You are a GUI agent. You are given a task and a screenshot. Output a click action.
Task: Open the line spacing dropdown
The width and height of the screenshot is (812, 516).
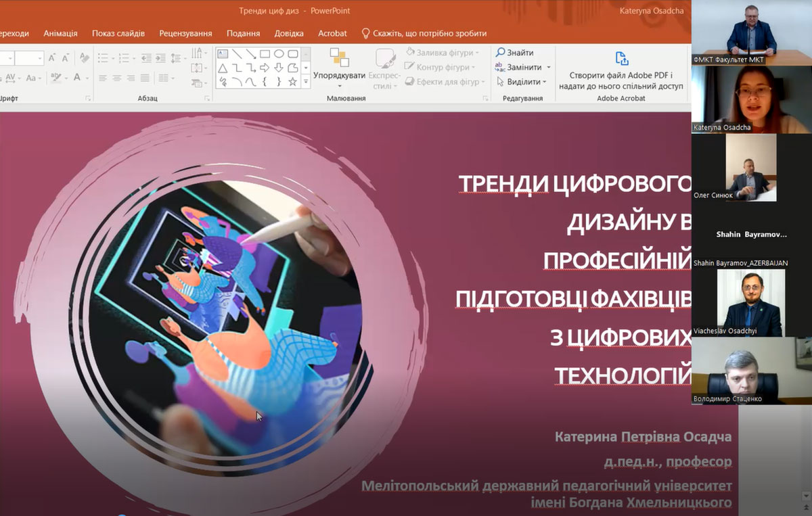[177, 59]
